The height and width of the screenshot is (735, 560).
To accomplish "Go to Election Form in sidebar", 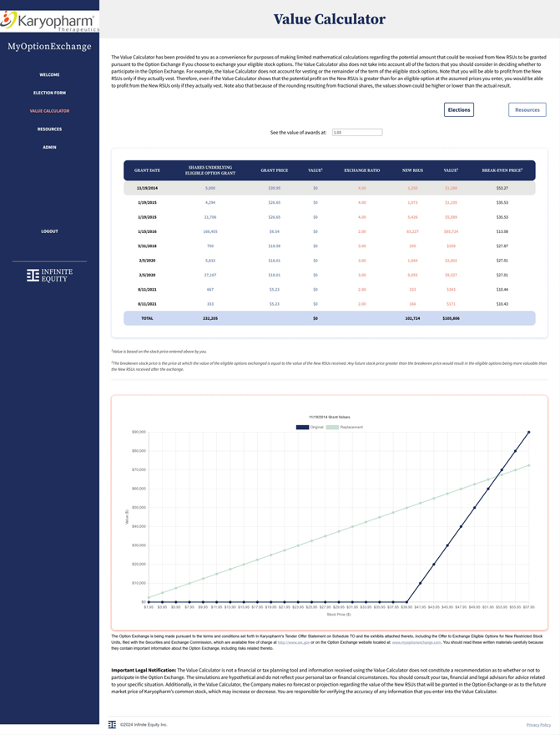I will (x=49, y=93).
